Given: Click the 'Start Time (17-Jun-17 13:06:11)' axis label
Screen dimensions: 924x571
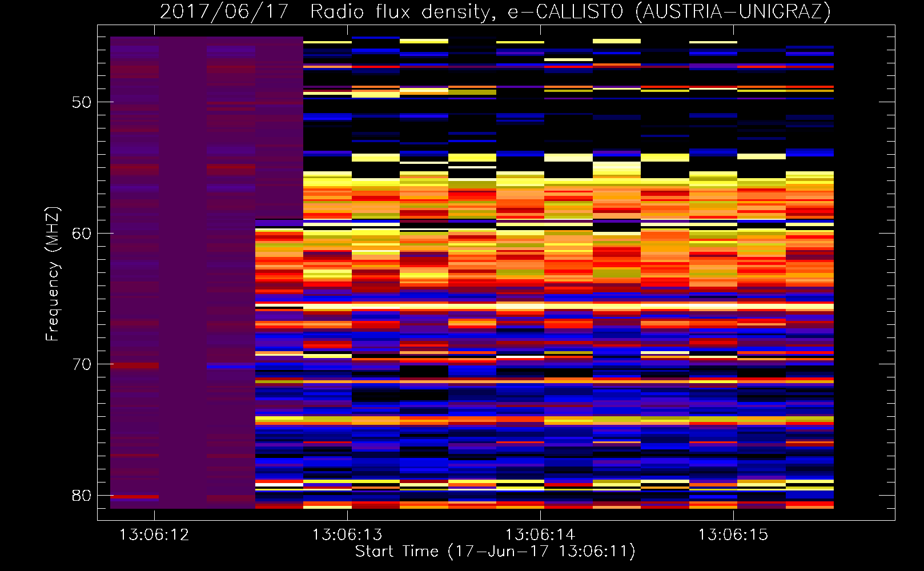Looking at the screenshot, I should coord(495,552).
